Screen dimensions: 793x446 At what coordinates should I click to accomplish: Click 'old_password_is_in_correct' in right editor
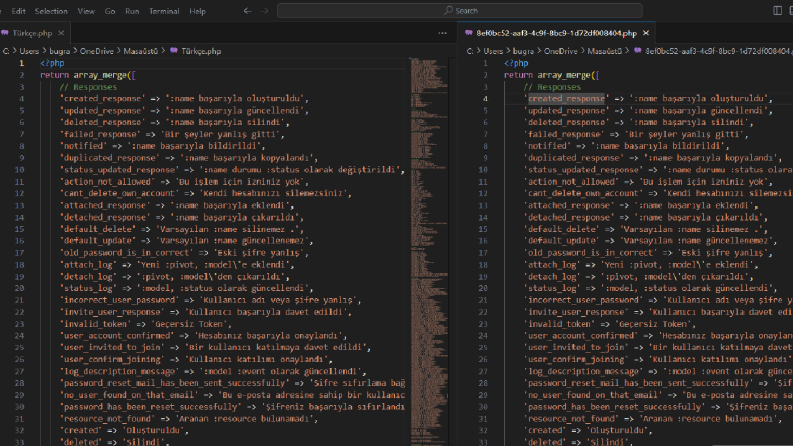tap(591, 252)
